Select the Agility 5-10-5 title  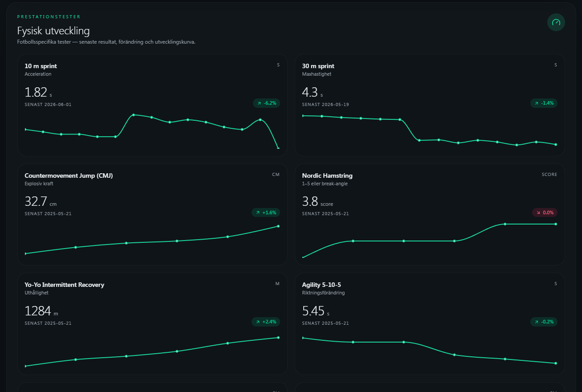(322, 285)
